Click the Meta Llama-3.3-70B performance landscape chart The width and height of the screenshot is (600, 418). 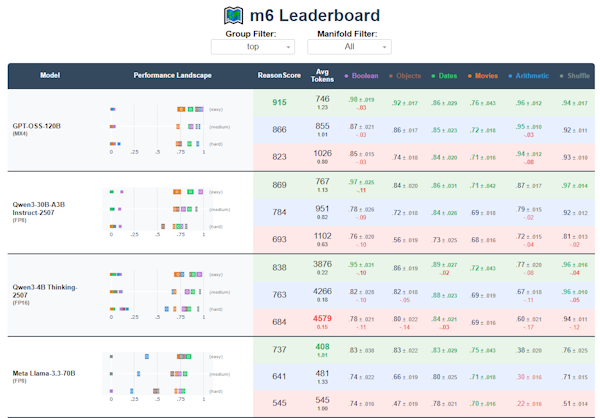click(x=165, y=377)
